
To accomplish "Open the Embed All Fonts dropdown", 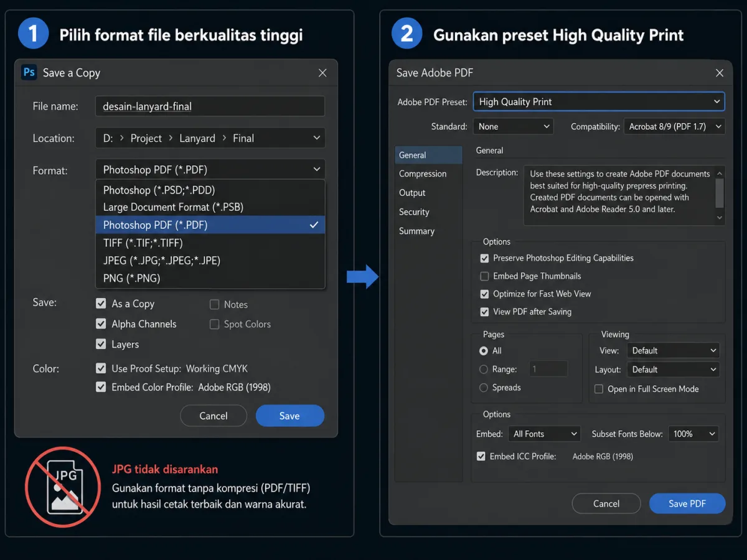I will 544,434.
